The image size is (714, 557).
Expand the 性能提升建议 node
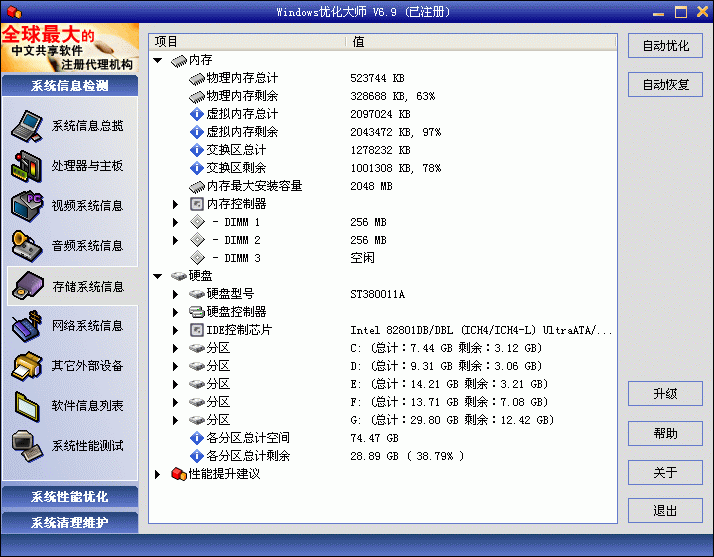158,474
